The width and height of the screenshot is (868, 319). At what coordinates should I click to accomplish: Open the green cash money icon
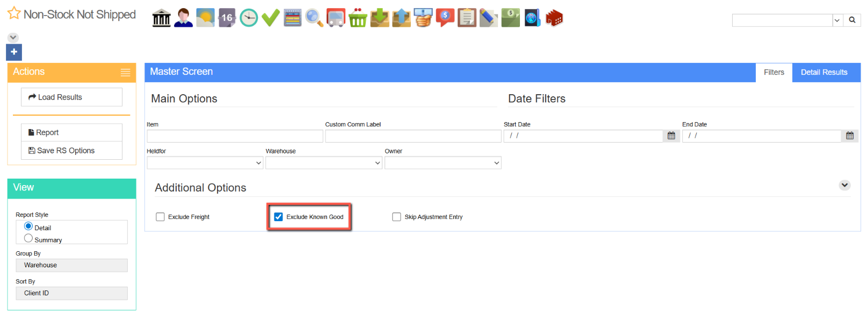[510, 18]
